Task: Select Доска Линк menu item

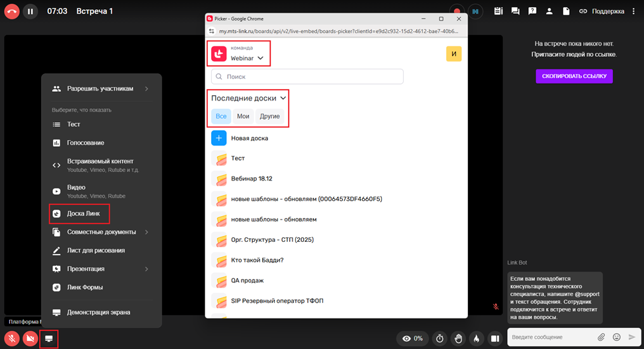Action: [79, 213]
